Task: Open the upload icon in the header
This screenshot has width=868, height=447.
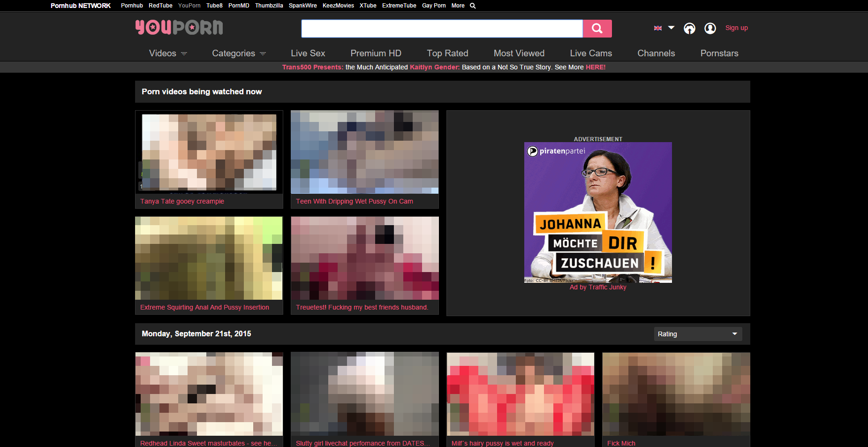Action: pos(689,28)
